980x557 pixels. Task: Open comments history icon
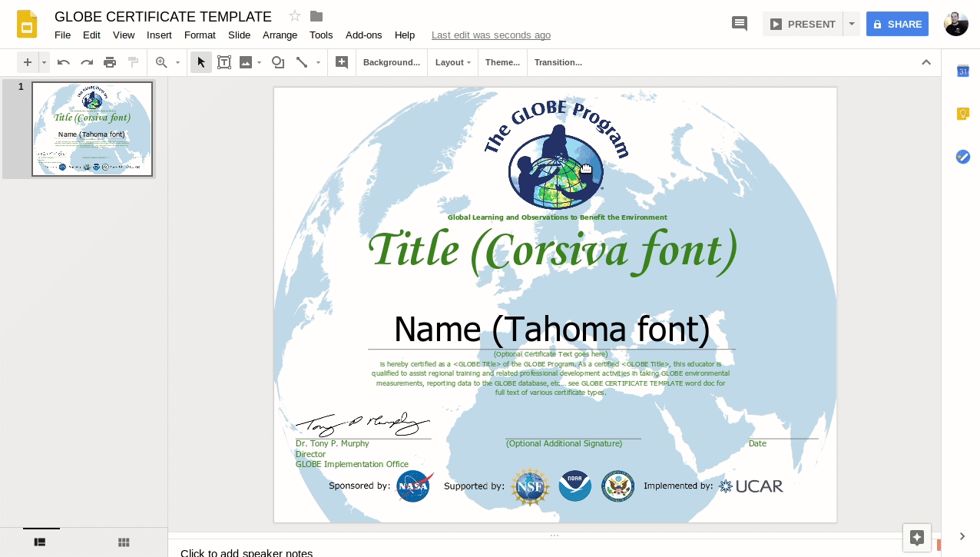pos(740,24)
